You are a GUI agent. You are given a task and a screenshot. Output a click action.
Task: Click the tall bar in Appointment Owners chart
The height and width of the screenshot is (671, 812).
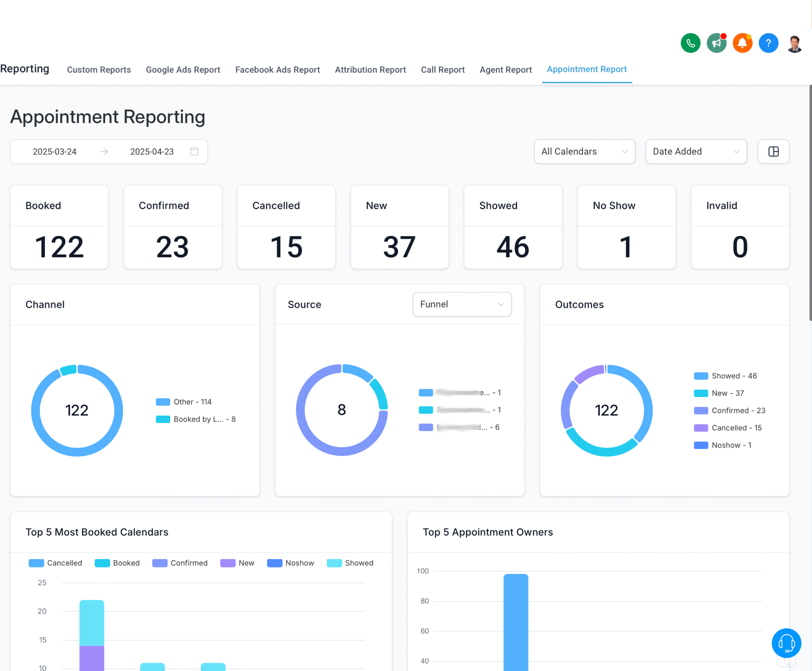click(516, 622)
